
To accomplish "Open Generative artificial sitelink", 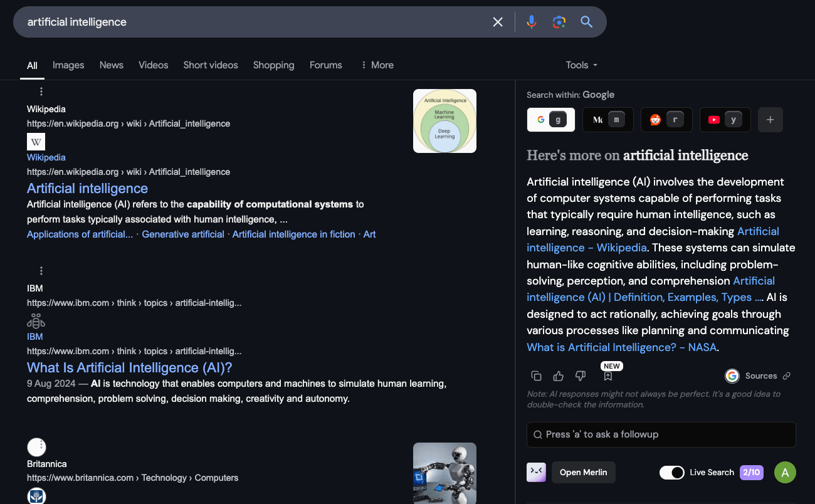I will [183, 234].
